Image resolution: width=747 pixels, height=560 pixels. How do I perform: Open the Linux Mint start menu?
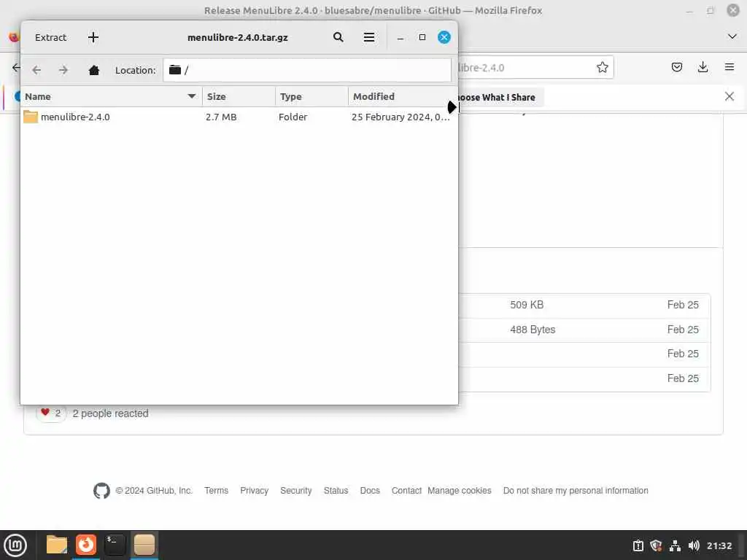pyautogui.click(x=15, y=545)
